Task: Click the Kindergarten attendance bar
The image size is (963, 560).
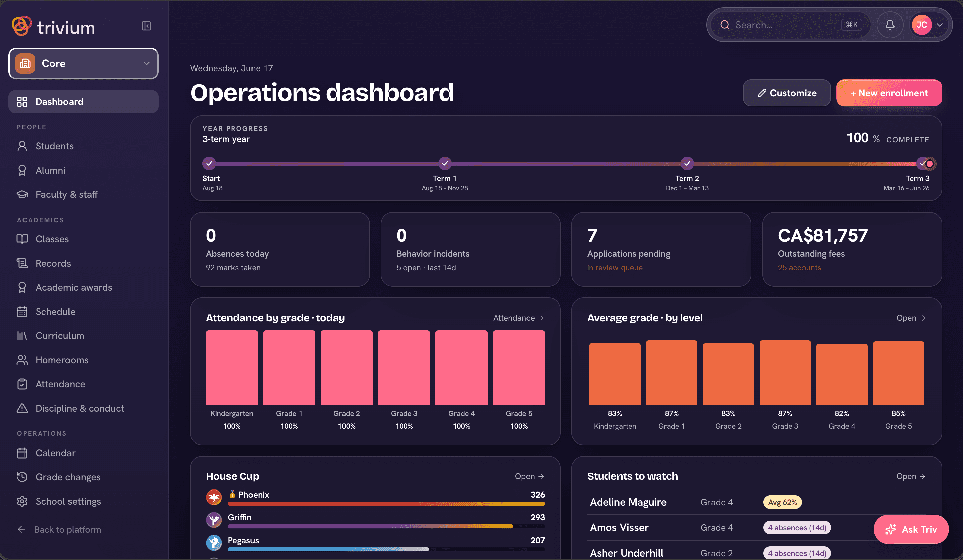Action: point(232,368)
